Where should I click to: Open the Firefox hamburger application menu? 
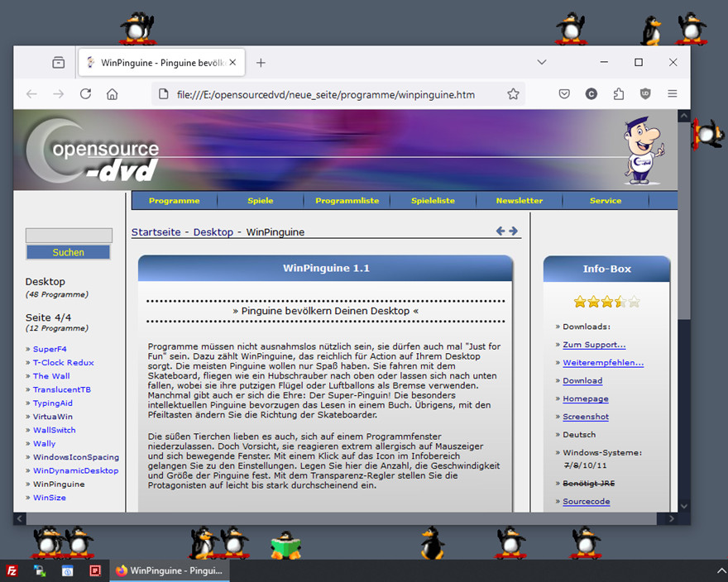pos(673,94)
